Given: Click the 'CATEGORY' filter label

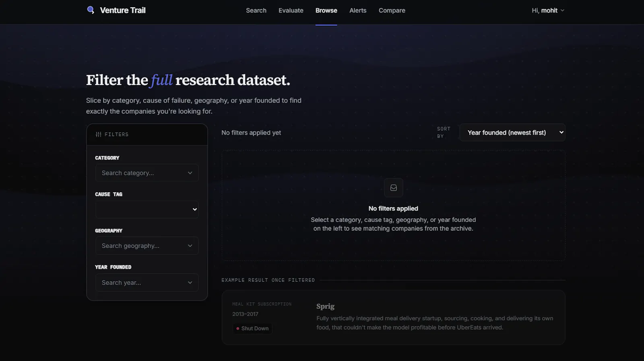Looking at the screenshot, I should click(x=107, y=158).
